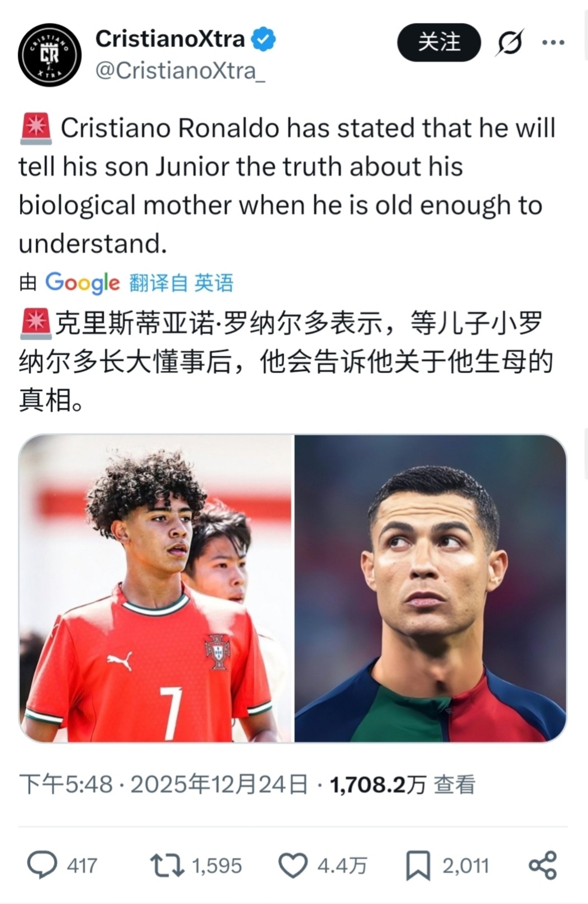Click the 417 replies count
This screenshot has height=904, width=588.
click(x=82, y=865)
